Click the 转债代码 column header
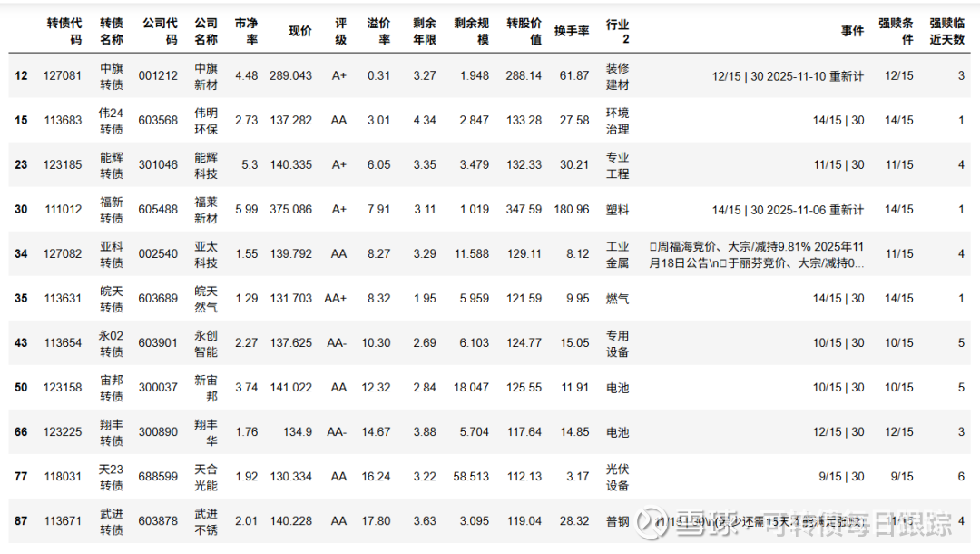 64,31
